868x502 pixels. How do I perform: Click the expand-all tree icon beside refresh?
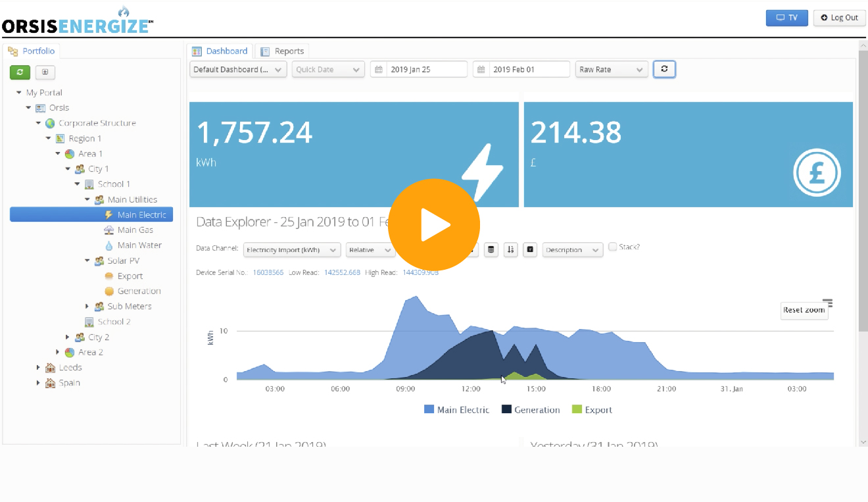pos(45,72)
